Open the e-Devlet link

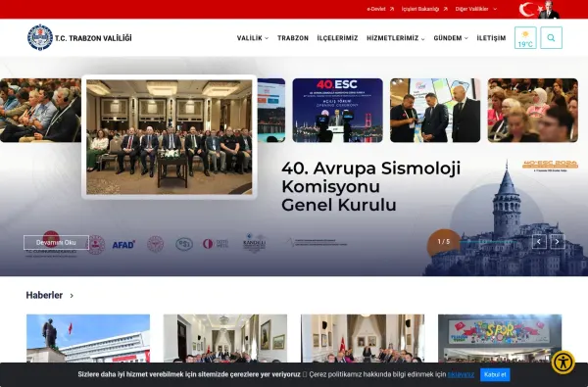376,9
